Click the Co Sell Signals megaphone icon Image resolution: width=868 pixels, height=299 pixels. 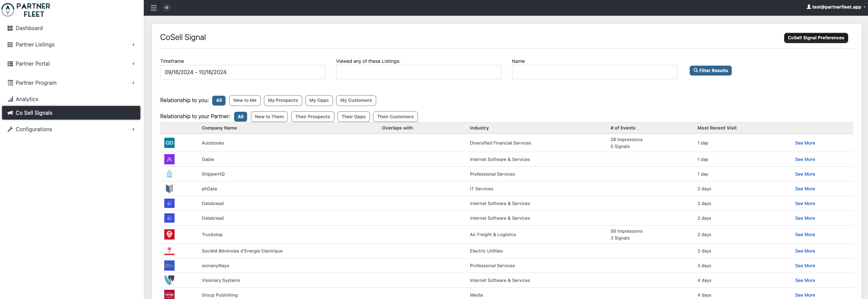point(10,113)
